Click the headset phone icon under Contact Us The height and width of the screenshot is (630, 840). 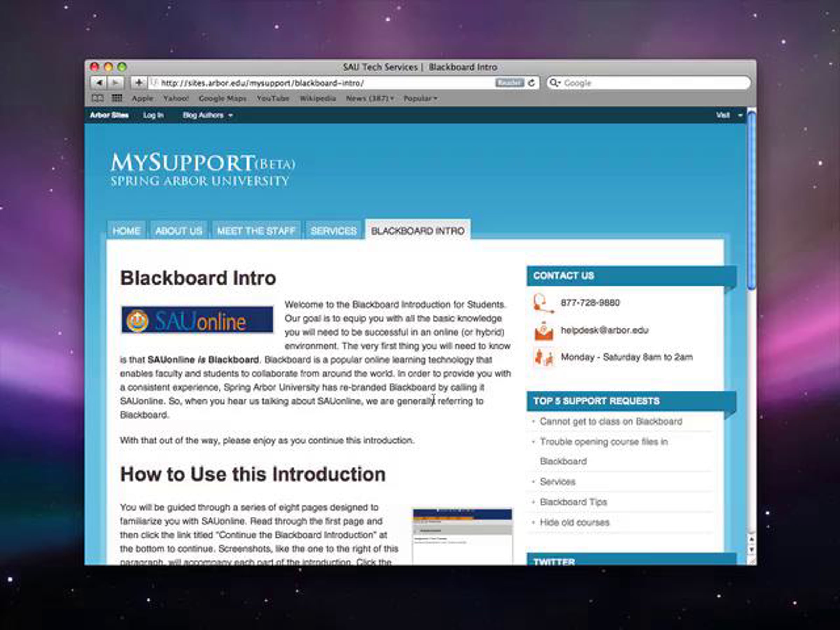pyautogui.click(x=543, y=303)
